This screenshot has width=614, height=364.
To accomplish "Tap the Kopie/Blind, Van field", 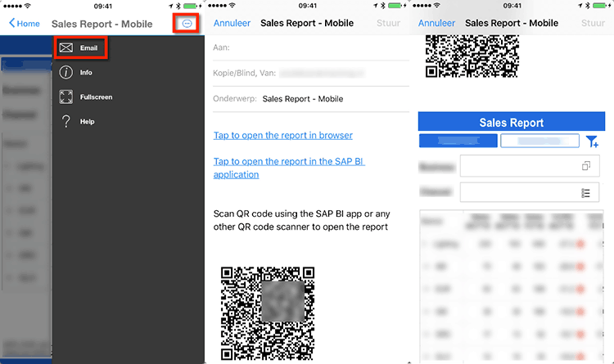I will point(311,73).
